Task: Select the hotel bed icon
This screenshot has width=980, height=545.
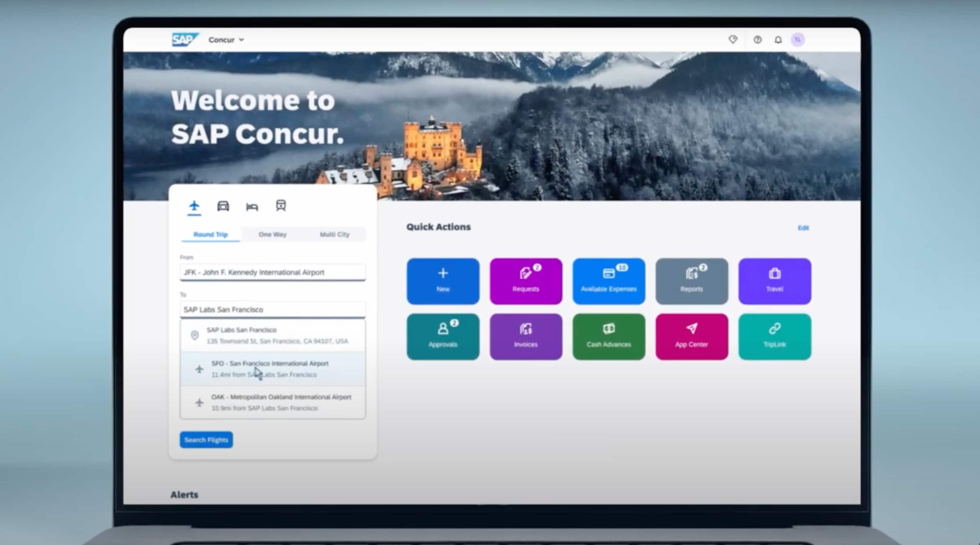Action: pos(252,206)
